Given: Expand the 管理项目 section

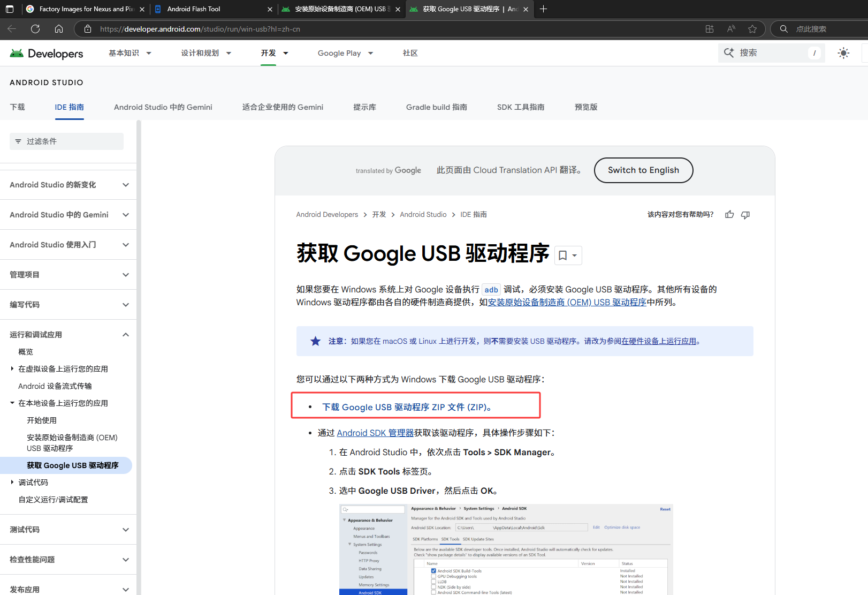Looking at the screenshot, I should (126, 275).
